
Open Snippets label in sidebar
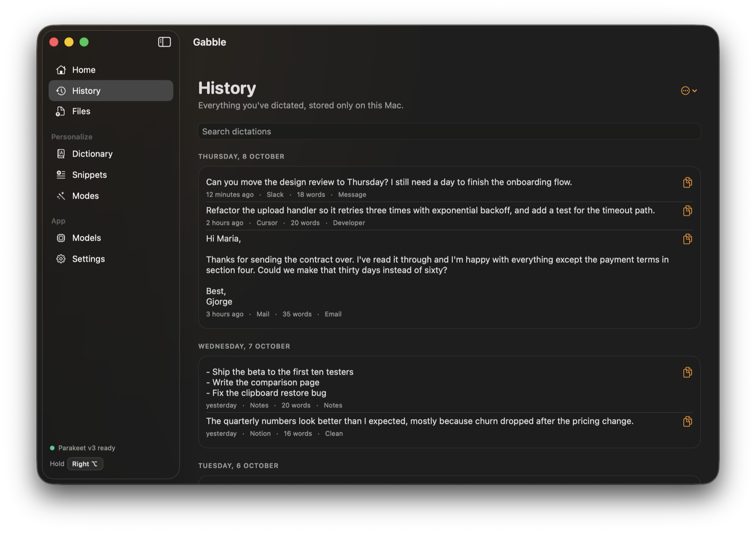(89, 175)
